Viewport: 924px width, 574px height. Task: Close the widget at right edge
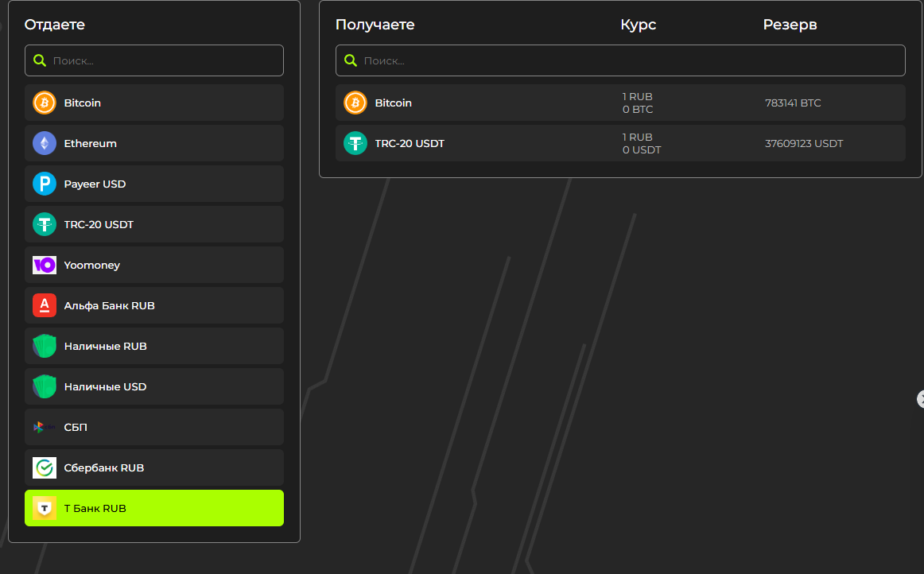point(920,399)
